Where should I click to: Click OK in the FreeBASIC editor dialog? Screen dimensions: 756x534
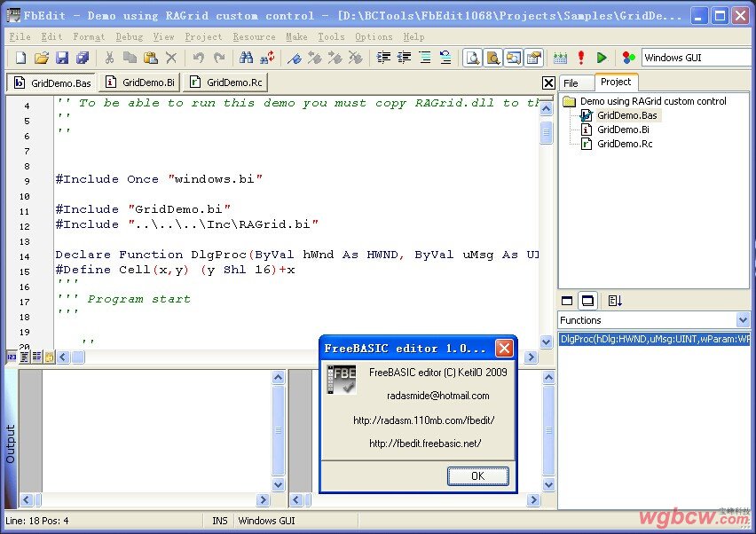pyautogui.click(x=477, y=476)
